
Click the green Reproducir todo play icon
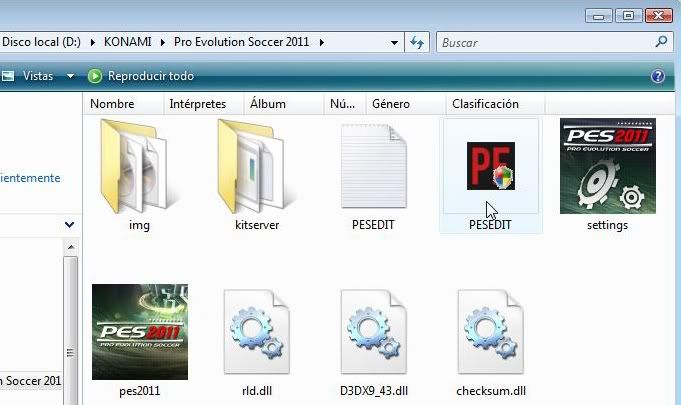pyautogui.click(x=94, y=76)
